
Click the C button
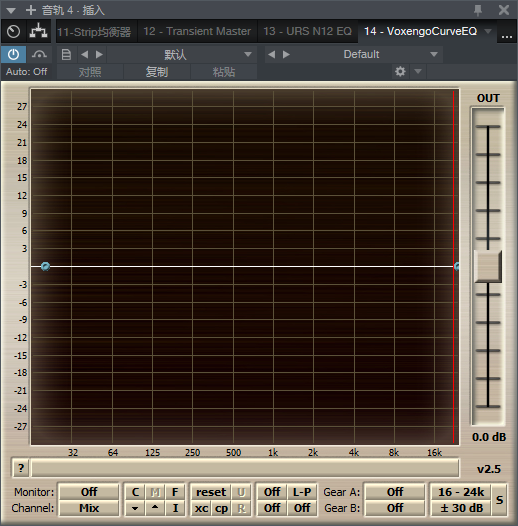135,492
